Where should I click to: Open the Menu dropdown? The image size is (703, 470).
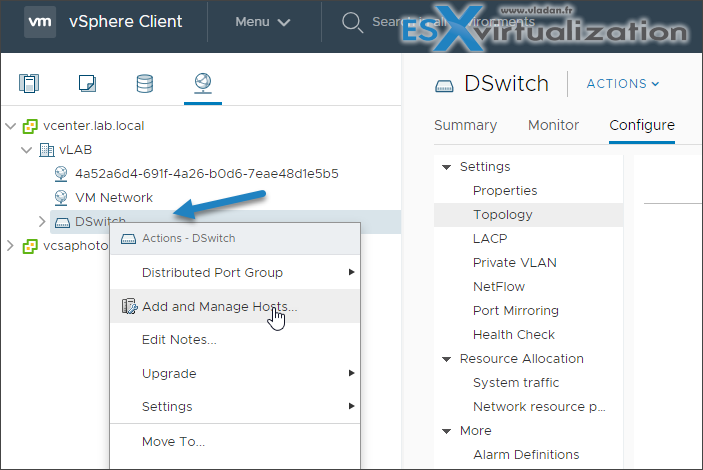[x=263, y=22]
